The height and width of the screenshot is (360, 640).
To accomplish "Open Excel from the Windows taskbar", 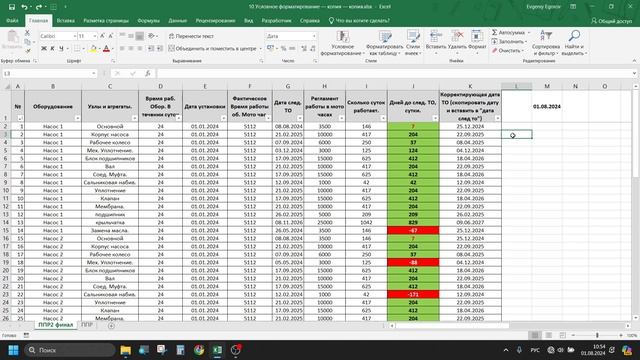I will pyautogui.click(x=217, y=350).
